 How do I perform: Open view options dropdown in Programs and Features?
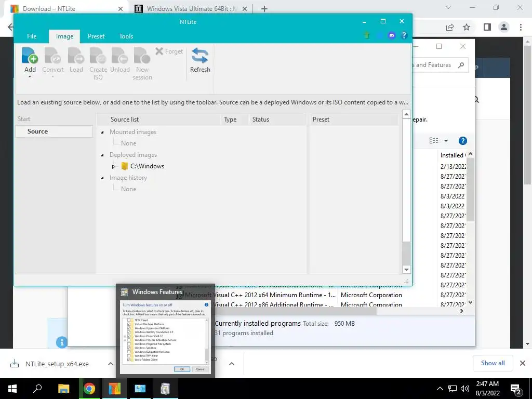coord(446,141)
